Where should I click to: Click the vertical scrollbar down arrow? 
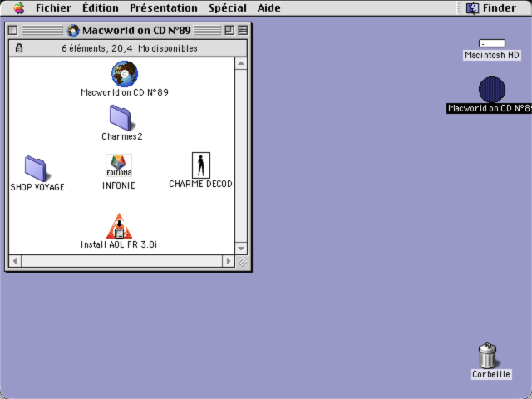tap(241, 249)
